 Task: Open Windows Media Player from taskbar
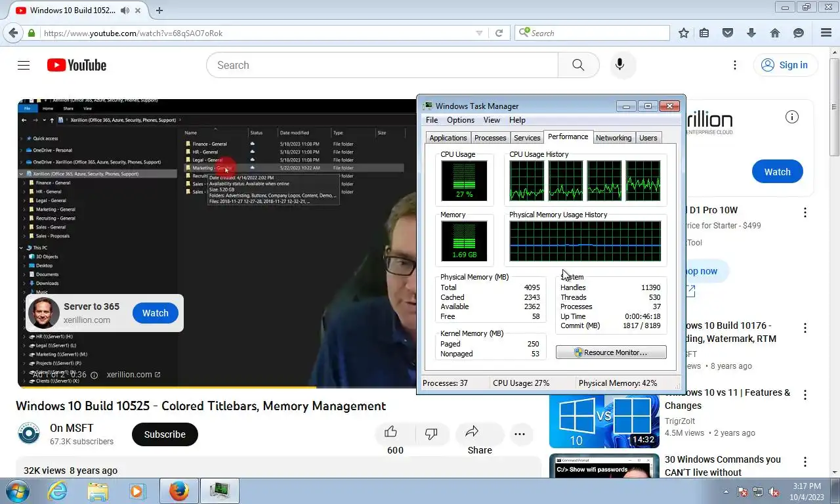click(136, 491)
